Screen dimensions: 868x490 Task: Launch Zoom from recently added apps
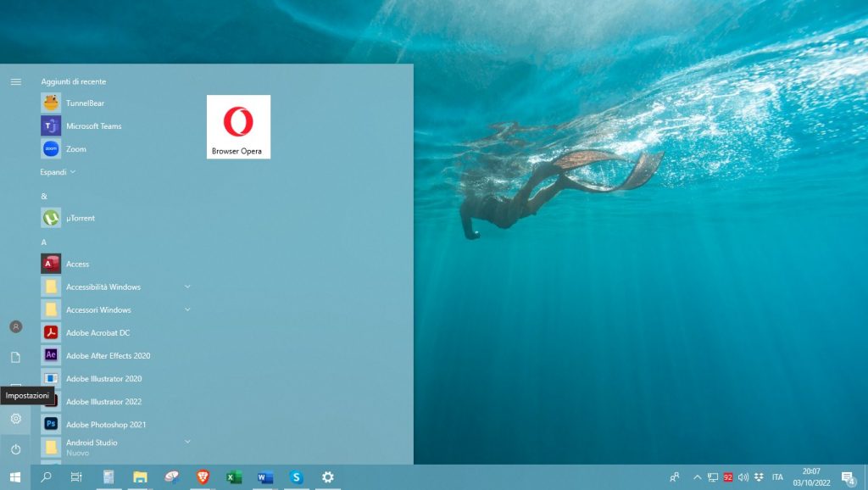[x=75, y=149]
